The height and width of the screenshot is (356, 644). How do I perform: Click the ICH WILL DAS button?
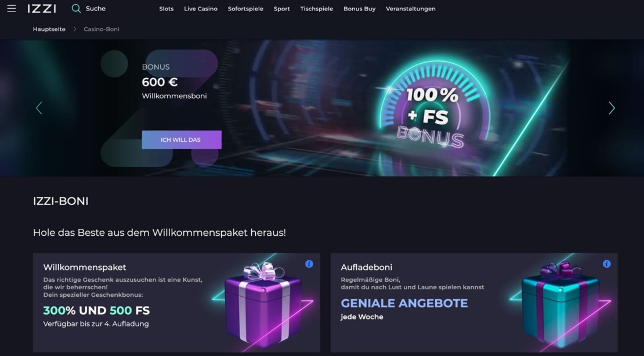click(182, 140)
